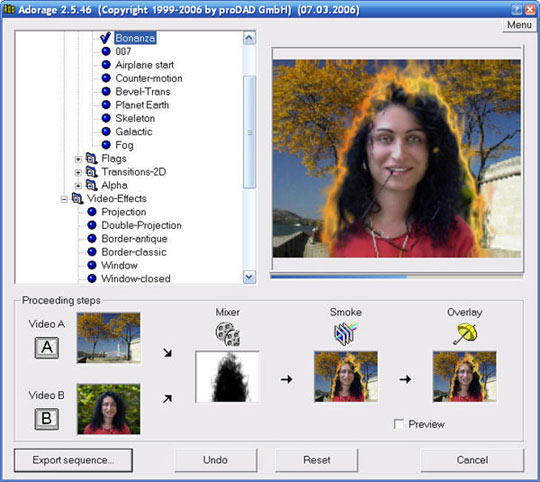Expand the Flags tree node
This screenshot has width=540, height=482.
(78, 159)
